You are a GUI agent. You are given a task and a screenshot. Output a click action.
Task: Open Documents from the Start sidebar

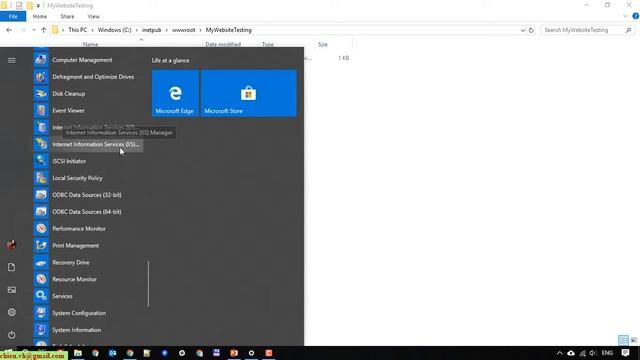tap(11, 267)
